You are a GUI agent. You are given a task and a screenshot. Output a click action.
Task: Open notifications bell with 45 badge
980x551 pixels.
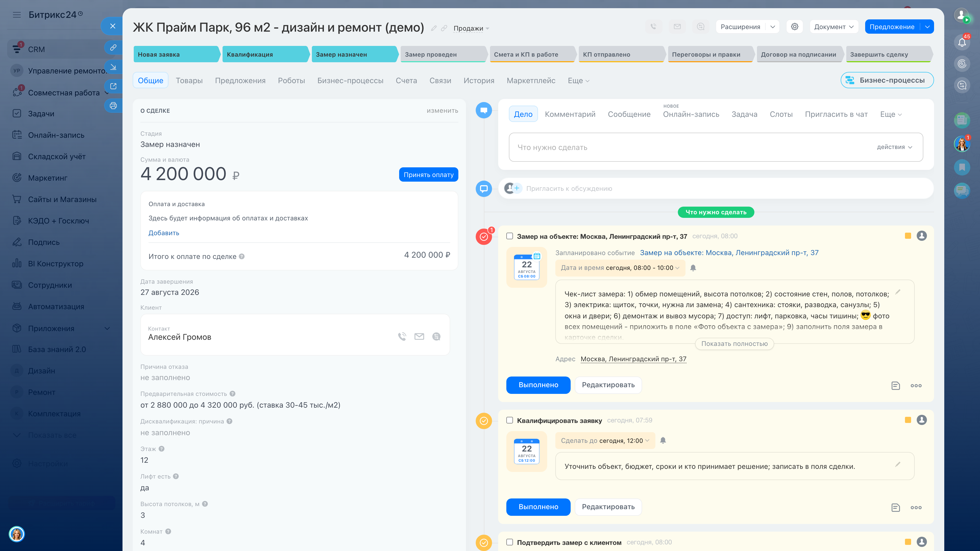962,42
